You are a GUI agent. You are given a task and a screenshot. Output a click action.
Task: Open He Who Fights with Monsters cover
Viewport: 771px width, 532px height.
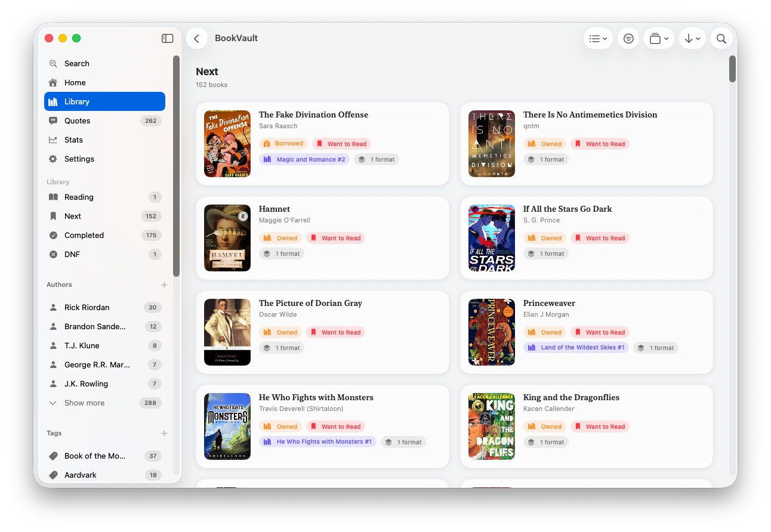[227, 426]
